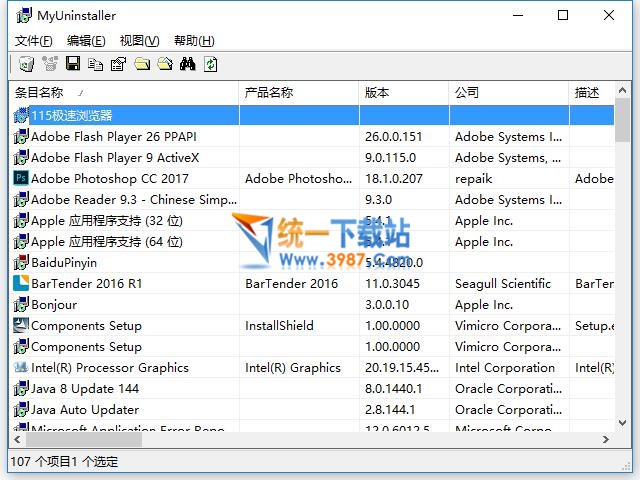Click the company cell Seagull Scientific

503,284
